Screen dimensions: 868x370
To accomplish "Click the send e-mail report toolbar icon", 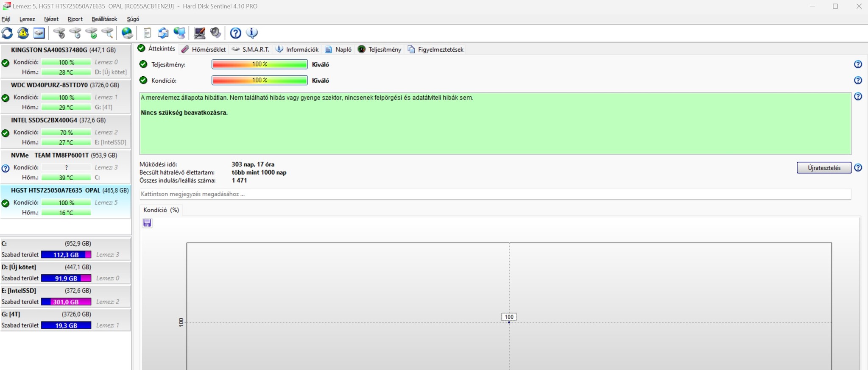I will click(163, 33).
